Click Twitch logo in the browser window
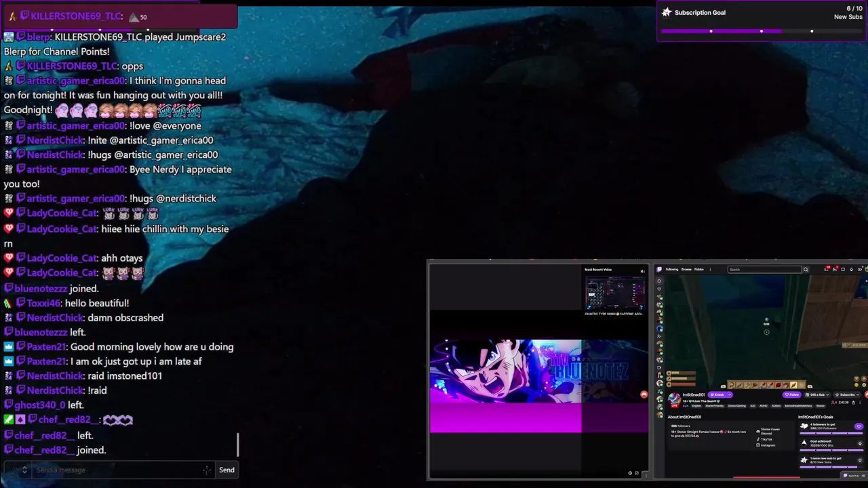Screen dimensions: 868x488 [x=659, y=269]
